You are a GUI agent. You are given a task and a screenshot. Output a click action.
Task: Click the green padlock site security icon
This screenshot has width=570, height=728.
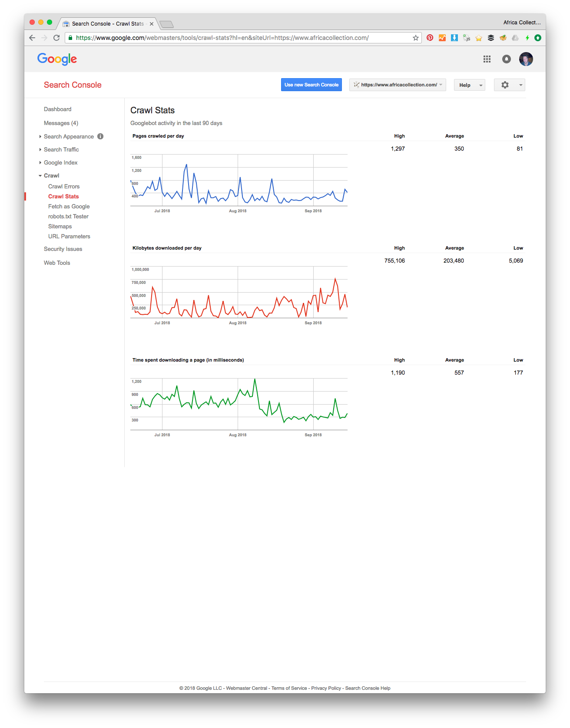70,38
